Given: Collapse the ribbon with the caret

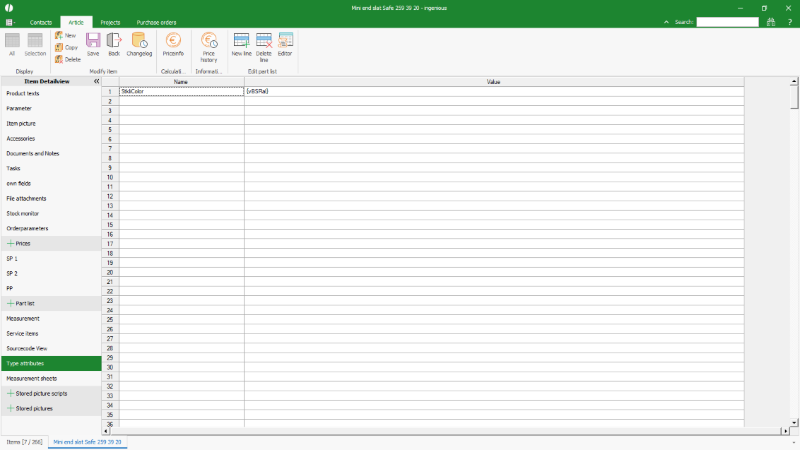Looking at the screenshot, I should (x=666, y=22).
